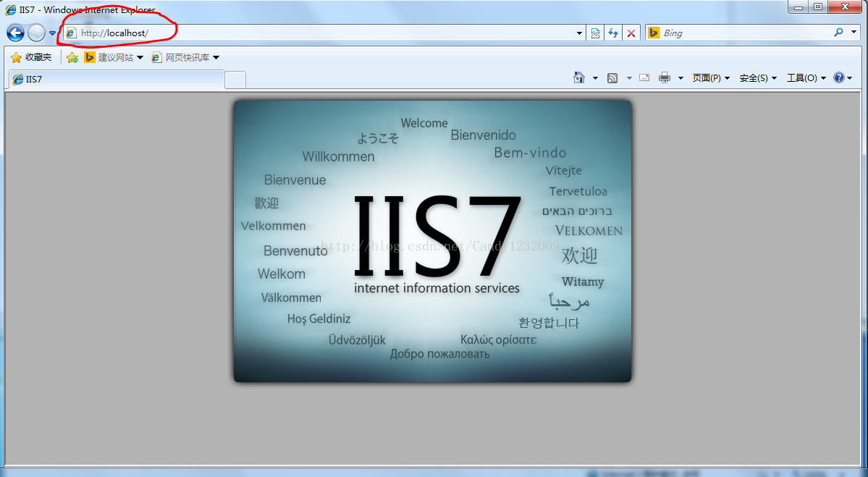Expand the feeds dropdown arrow
The width and height of the screenshot is (868, 477).
629,78
